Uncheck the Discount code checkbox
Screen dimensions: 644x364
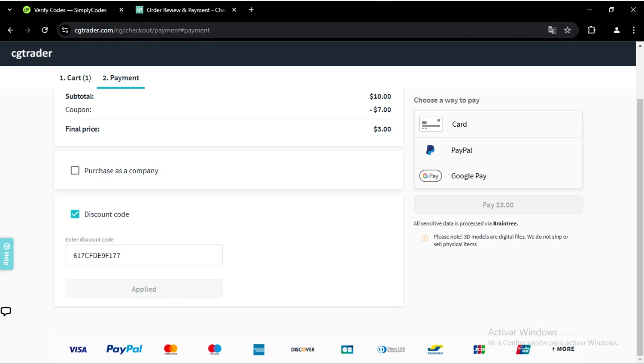pos(75,214)
